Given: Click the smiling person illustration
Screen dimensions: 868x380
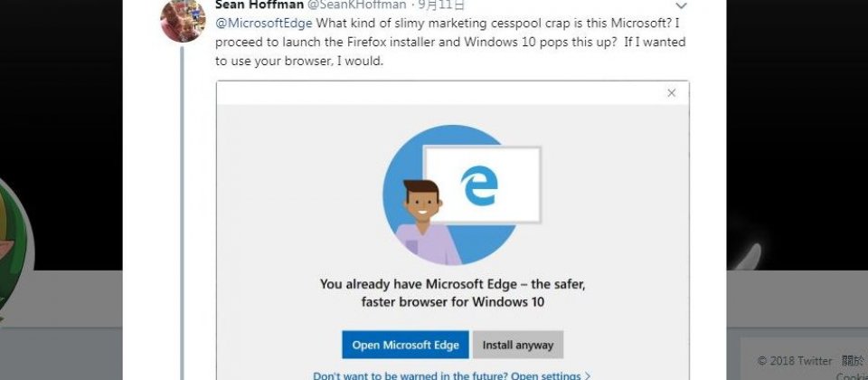Looking at the screenshot, I should 425,222.
